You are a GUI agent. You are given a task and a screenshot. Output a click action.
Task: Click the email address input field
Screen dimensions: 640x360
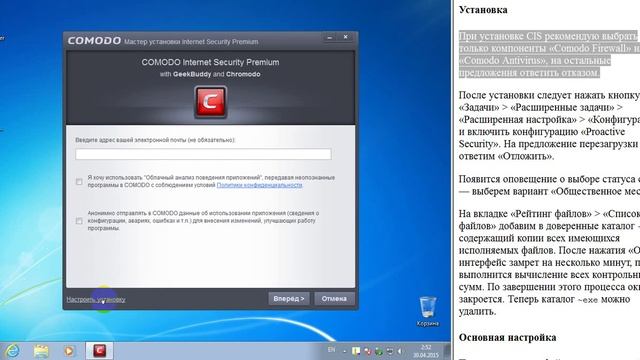coord(203,154)
